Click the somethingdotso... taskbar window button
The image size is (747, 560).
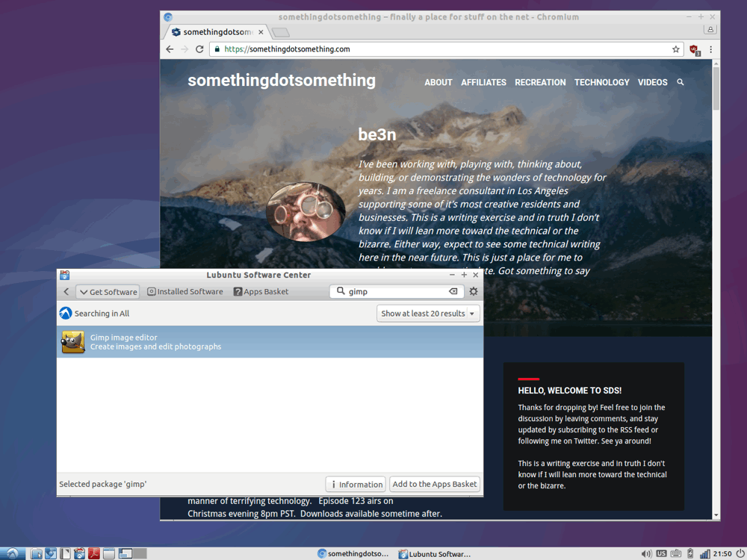[x=353, y=554]
